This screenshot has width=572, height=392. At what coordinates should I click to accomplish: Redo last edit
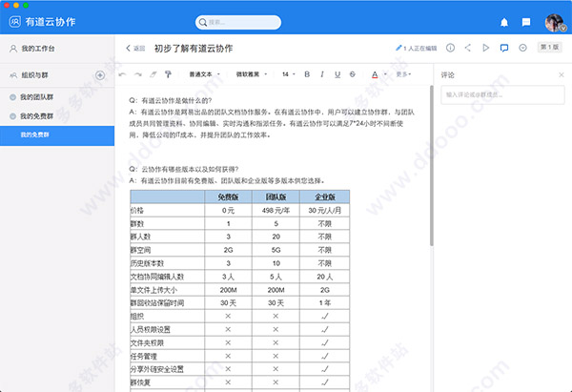pos(138,74)
